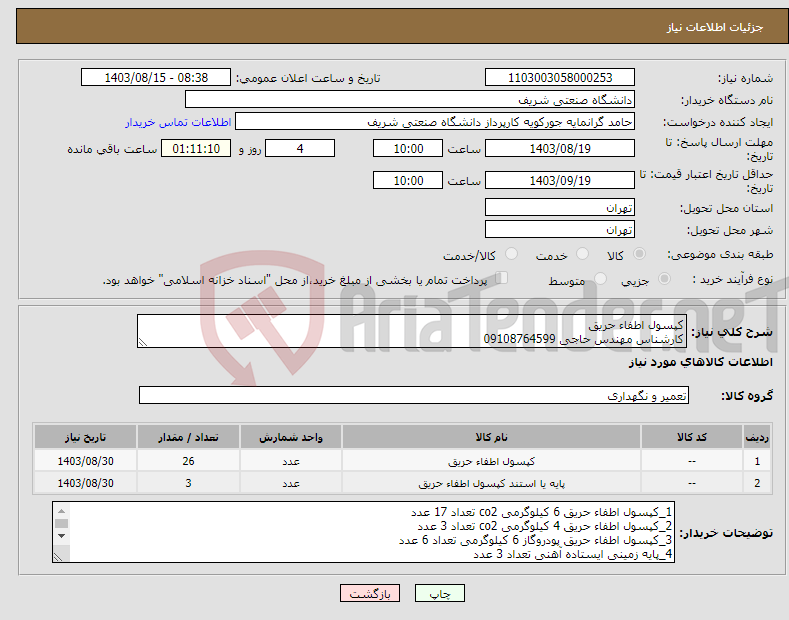Image resolution: width=789 pixels, height=620 pixels.
Task: Click the buyer notes scrollbar thumb
Action: click(61, 523)
